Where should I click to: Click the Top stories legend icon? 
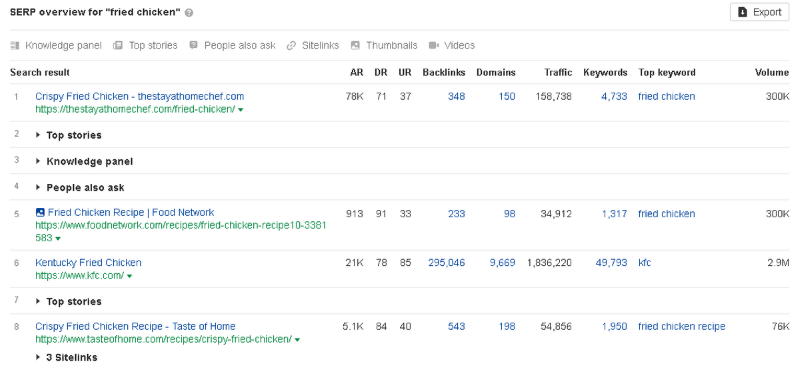(x=118, y=45)
